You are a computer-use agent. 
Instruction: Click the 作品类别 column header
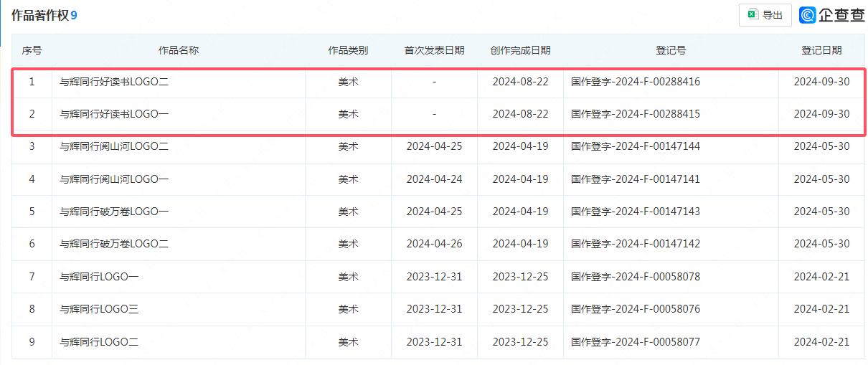pyautogui.click(x=348, y=50)
